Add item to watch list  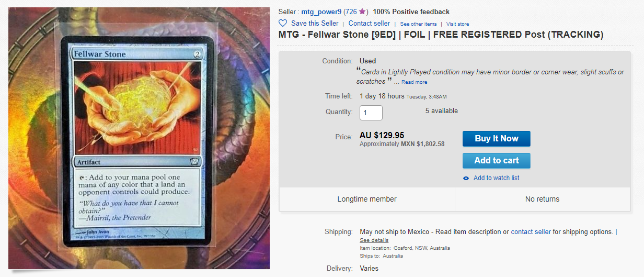click(496, 178)
